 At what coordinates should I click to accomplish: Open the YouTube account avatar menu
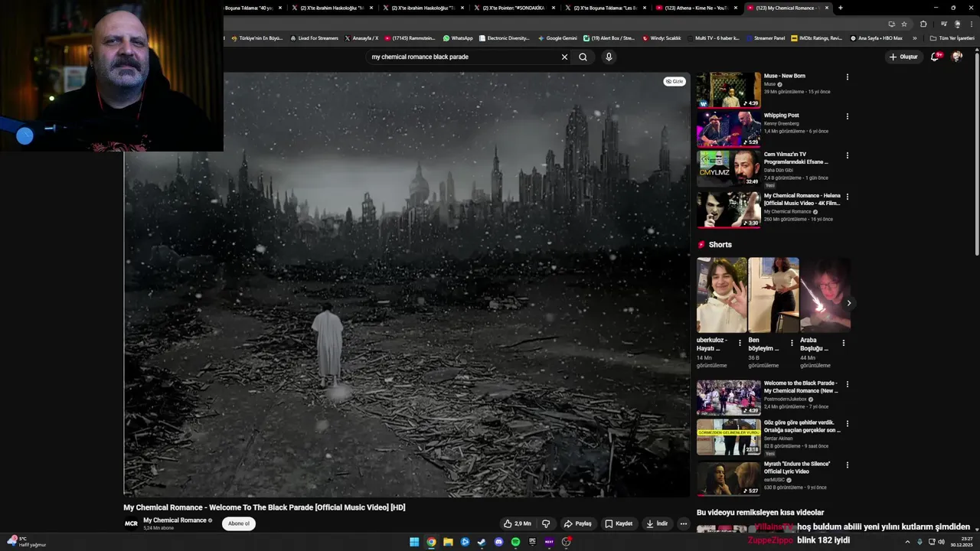956,57
